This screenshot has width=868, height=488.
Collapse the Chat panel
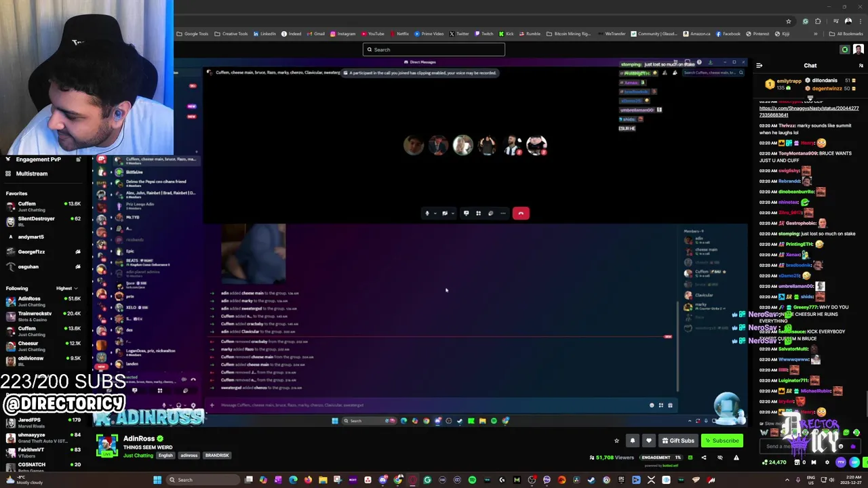(759, 66)
